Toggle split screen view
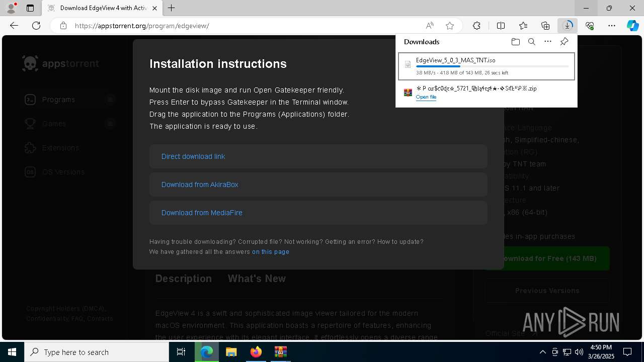Viewport: 644px width, 362px height. click(x=501, y=26)
